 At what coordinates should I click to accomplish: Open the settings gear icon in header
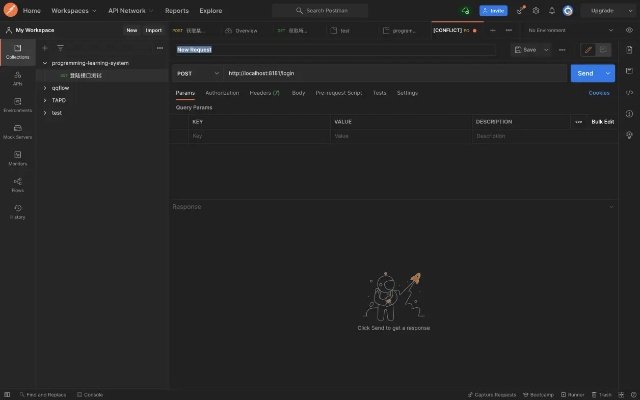pyautogui.click(x=536, y=10)
